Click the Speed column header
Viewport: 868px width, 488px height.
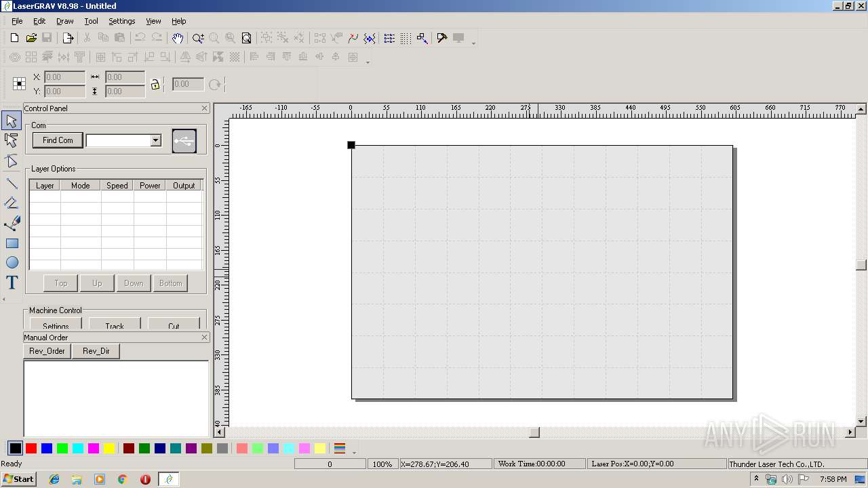pos(117,186)
